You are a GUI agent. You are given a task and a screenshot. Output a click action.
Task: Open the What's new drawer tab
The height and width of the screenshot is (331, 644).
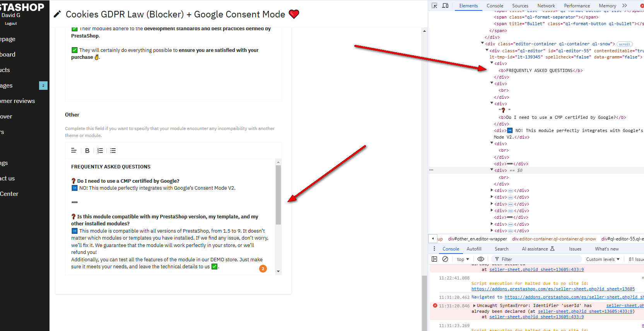point(607,249)
